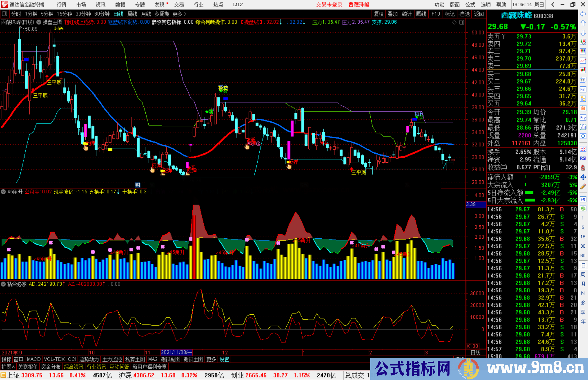588x380 pixels.
Task: Toggle 复权 price adjustment in the toolbar
Action: click(379, 14)
